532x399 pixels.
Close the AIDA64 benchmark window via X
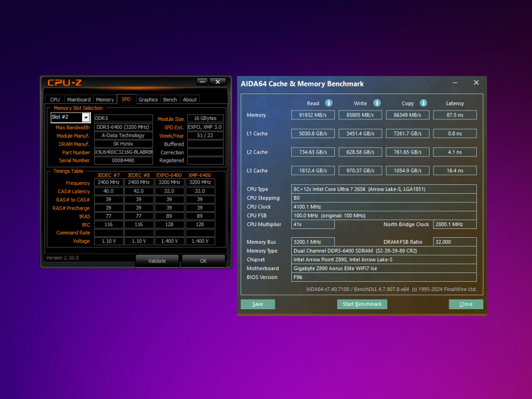(476, 83)
